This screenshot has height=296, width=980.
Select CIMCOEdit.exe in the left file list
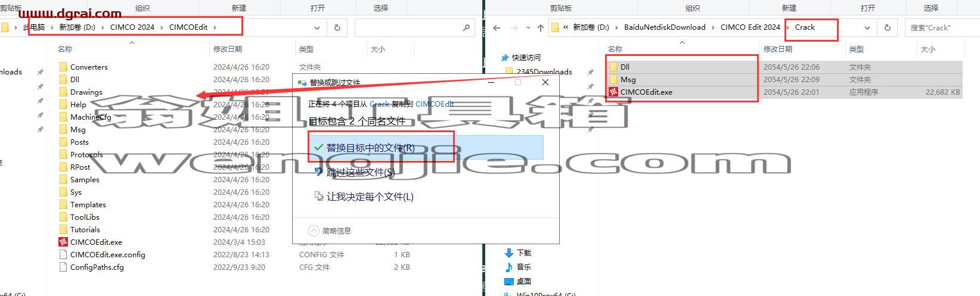tap(95, 242)
